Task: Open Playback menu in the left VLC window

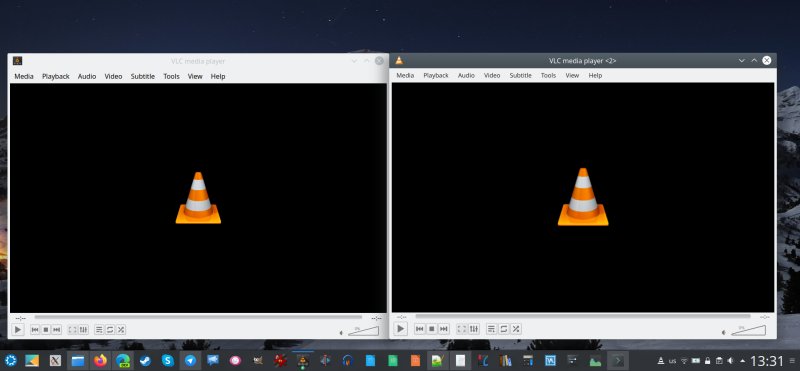Action: pos(56,77)
